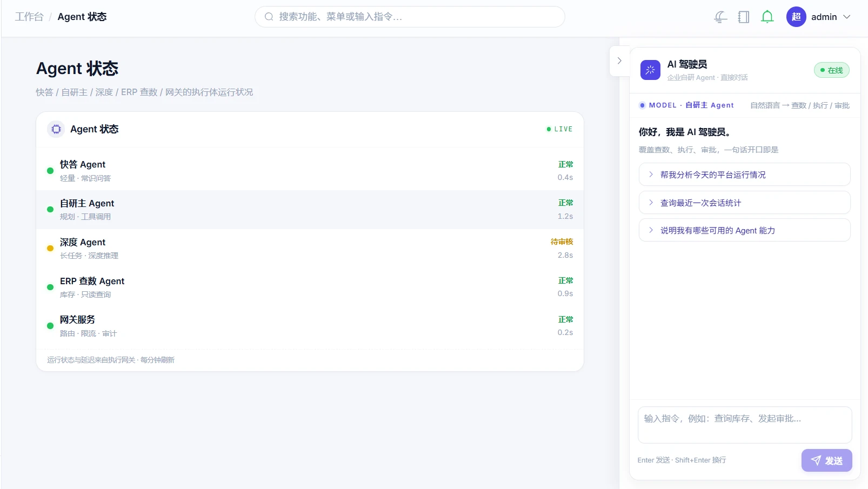
Task: Select the 快答 Agent row
Action: point(310,171)
